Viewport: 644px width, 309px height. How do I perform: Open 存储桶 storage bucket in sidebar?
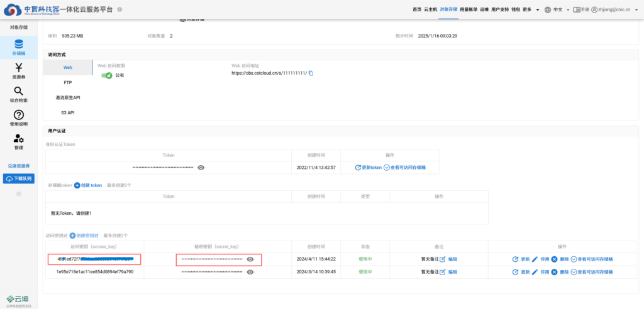[x=18, y=48]
